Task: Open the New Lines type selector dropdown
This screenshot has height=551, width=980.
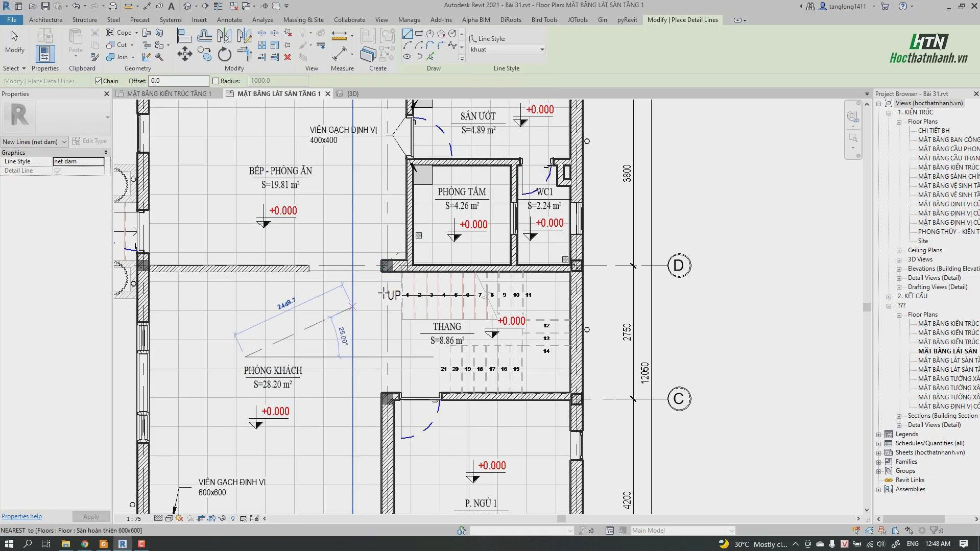Action: [x=34, y=141]
